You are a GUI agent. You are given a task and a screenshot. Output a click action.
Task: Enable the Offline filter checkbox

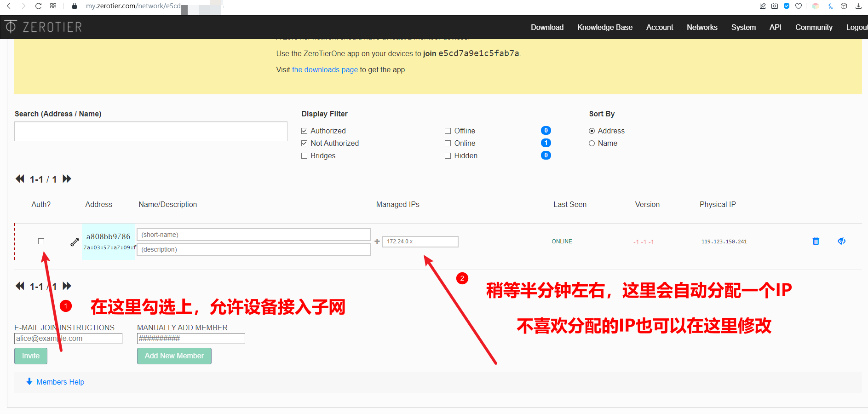(448, 131)
